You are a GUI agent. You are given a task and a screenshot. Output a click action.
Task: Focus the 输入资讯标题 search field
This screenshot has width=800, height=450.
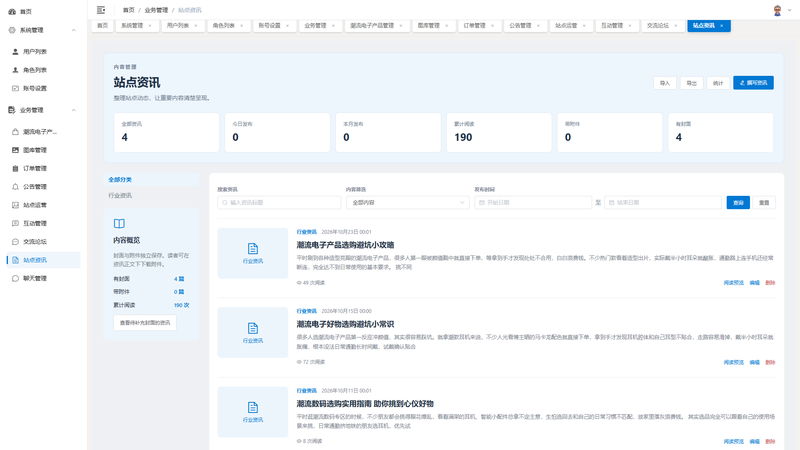tap(279, 203)
